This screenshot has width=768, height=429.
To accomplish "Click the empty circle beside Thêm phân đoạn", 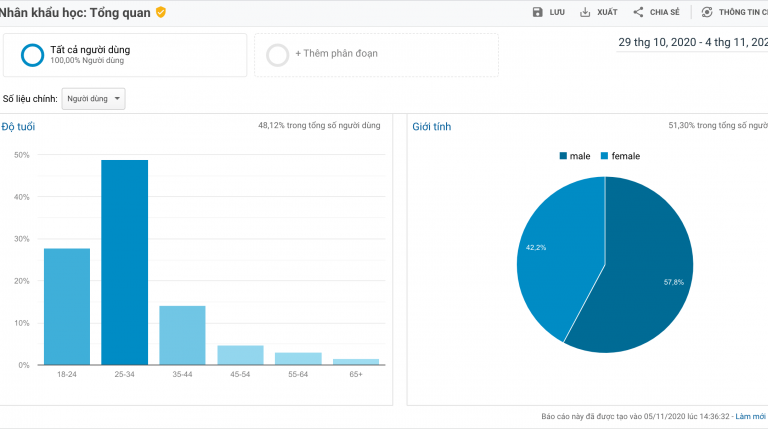I will point(277,55).
